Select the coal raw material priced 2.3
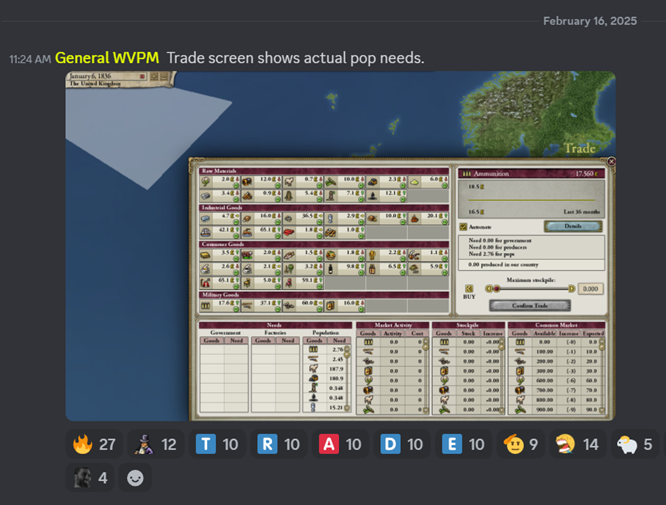This screenshot has width=666, height=505. pos(386,182)
